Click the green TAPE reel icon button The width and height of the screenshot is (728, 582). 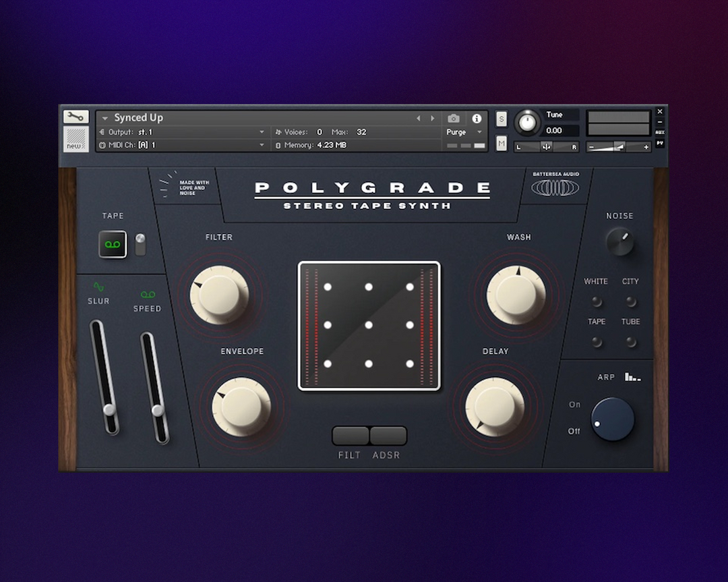click(113, 244)
